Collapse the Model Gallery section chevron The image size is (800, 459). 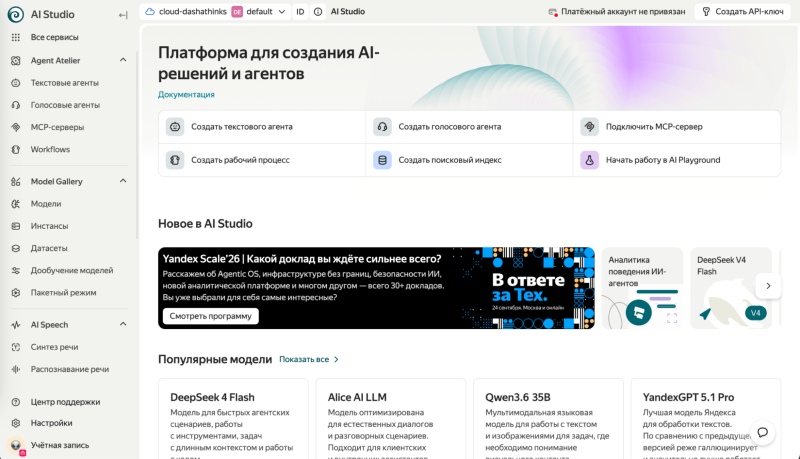point(123,181)
